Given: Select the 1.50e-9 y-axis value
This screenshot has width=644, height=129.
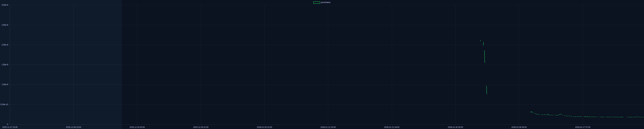Looking at the screenshot, I should click(5, 65).
